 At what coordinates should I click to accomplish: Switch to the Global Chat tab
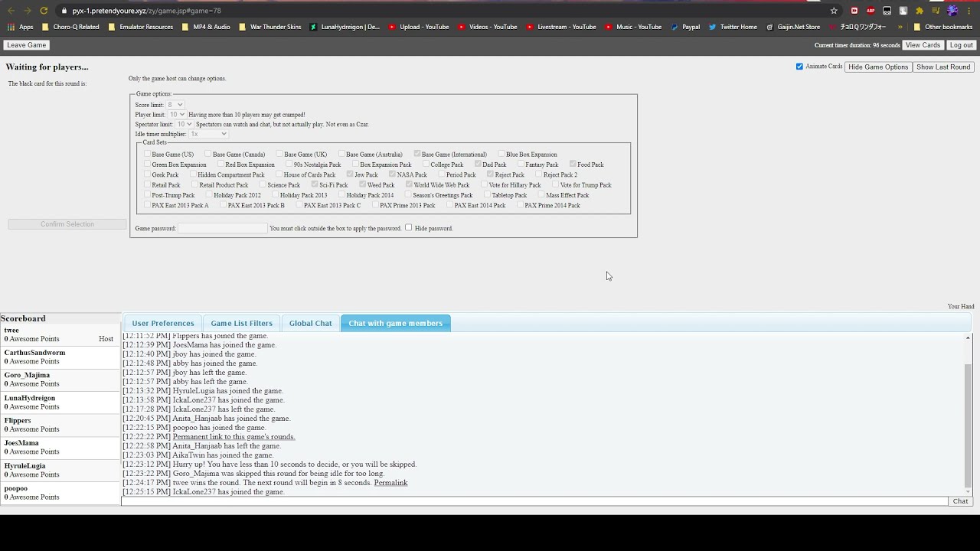(x=310, y=323)
